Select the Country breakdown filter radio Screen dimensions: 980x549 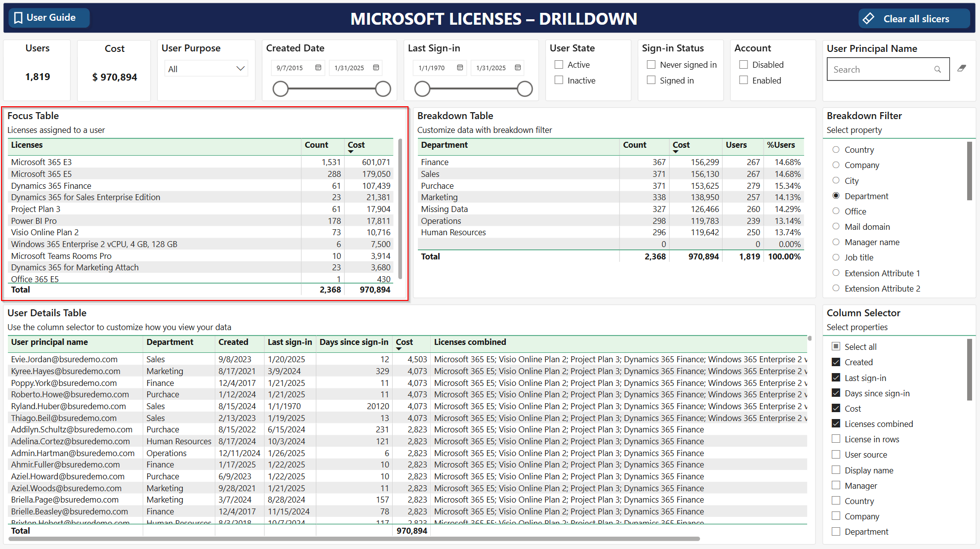836,150
